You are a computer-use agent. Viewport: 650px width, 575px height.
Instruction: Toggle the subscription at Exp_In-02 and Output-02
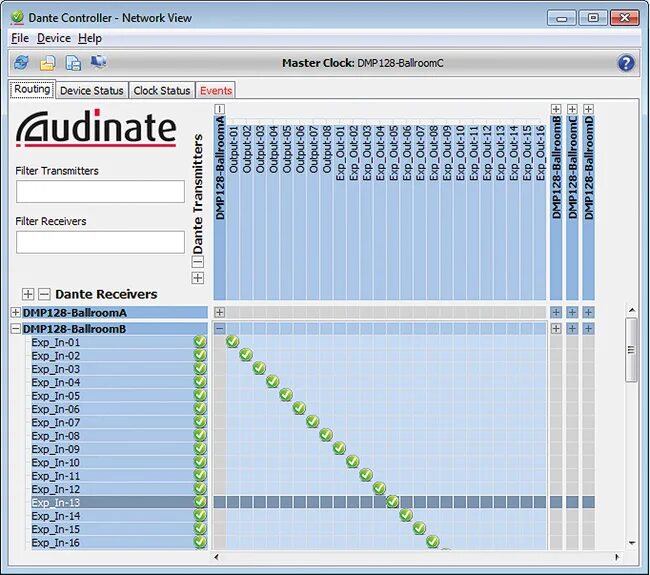[x=246, y=355]
